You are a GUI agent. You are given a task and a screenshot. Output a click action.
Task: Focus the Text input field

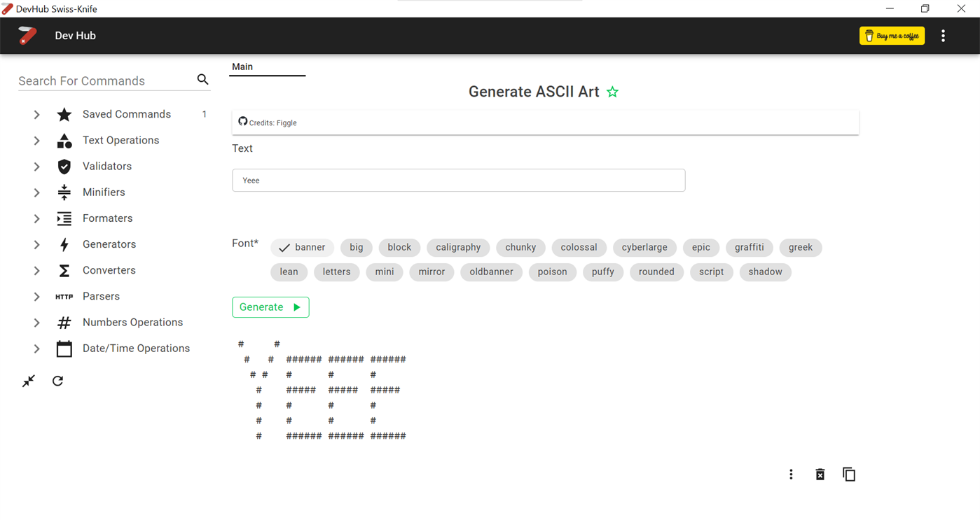[x=458, y=180]
